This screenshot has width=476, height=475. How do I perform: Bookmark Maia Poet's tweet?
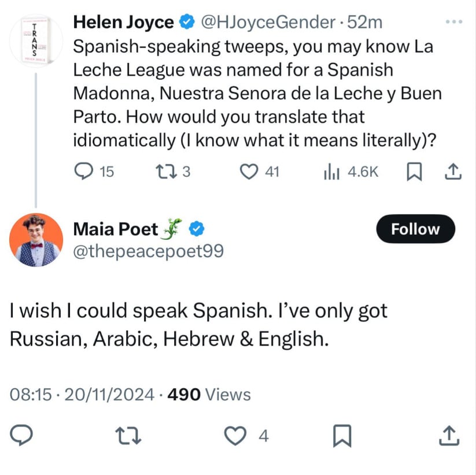(x=342, y=435)
